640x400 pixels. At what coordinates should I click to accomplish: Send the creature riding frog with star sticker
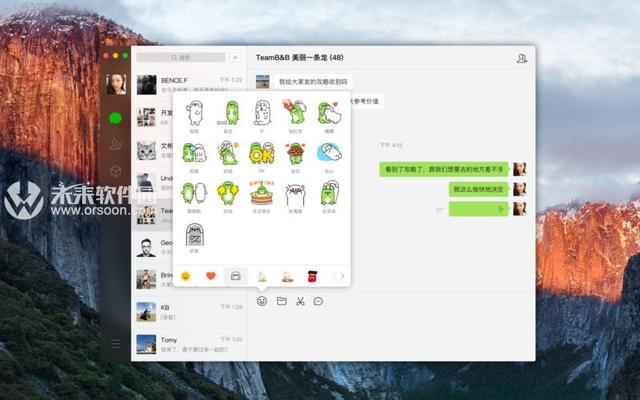[228, 153]
